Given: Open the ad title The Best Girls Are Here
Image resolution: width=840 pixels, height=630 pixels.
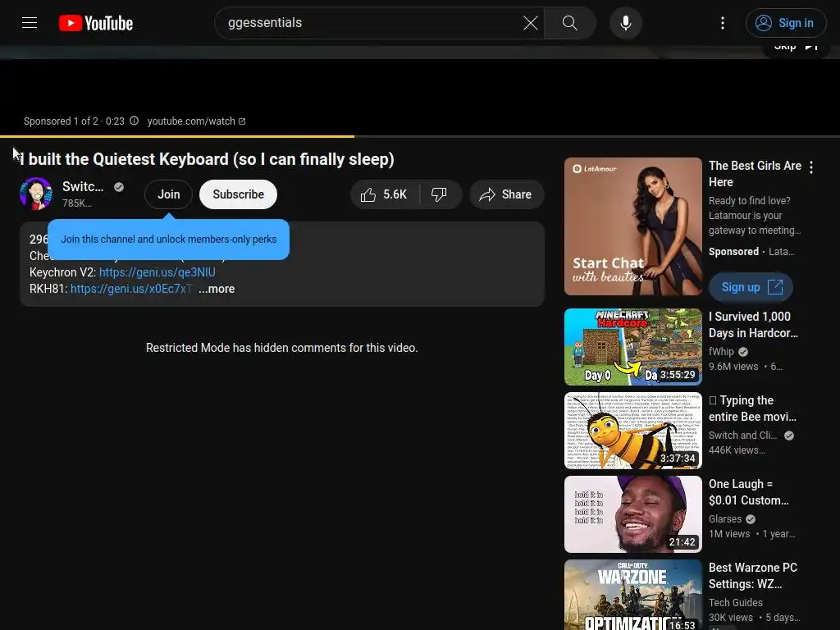Looking at the screenshot, I should (755, 174).
